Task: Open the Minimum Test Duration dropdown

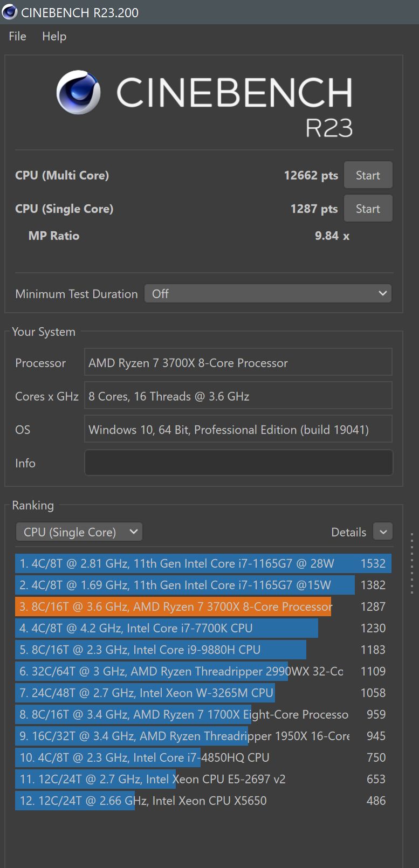Action: pyautogui.click(x=268, y=294)
